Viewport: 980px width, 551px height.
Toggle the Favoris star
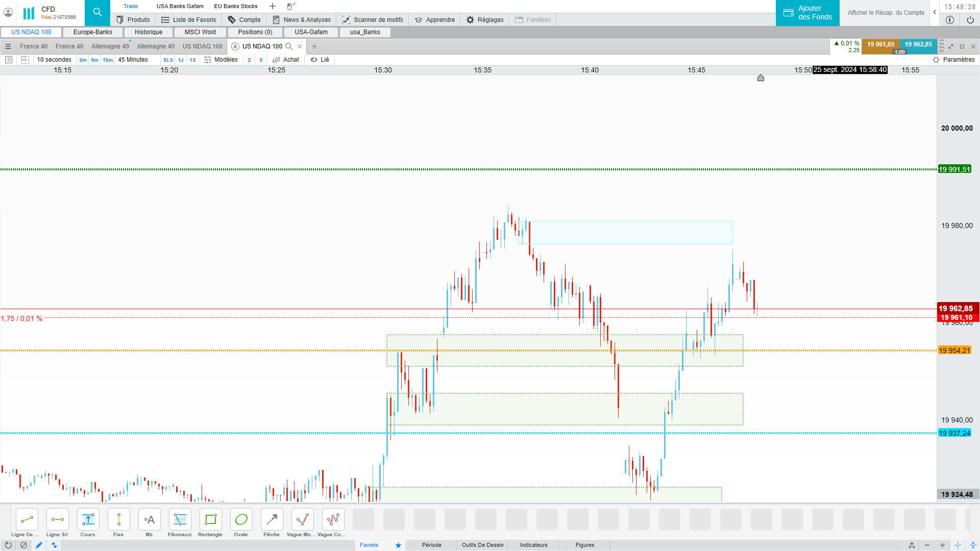(x=398, y=545)
